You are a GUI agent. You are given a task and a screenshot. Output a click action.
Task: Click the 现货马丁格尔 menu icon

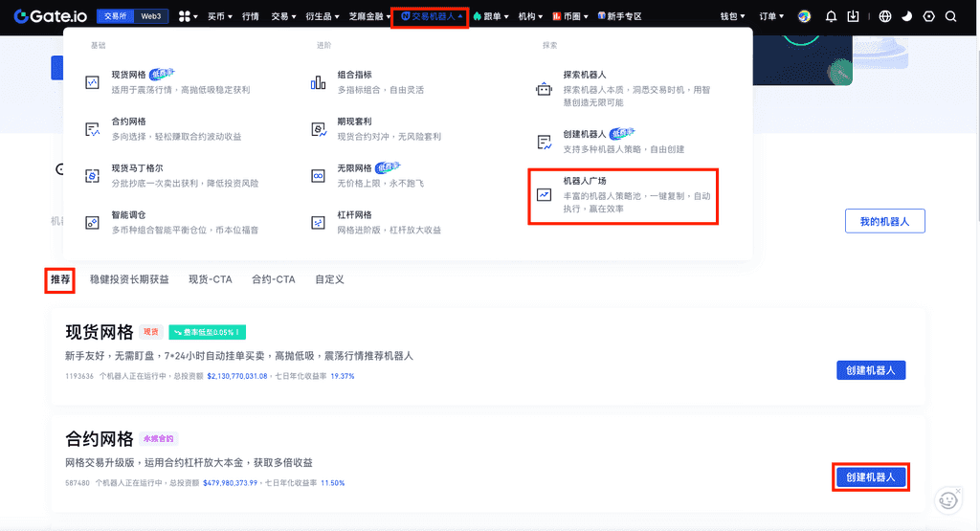tap(92, 176)
